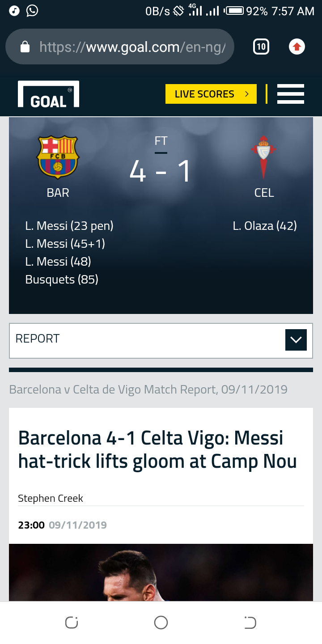This screenshot has width=322, height=644.
Task: Open the Messi hat-trick article headline
Action: [x=157, y=449]
